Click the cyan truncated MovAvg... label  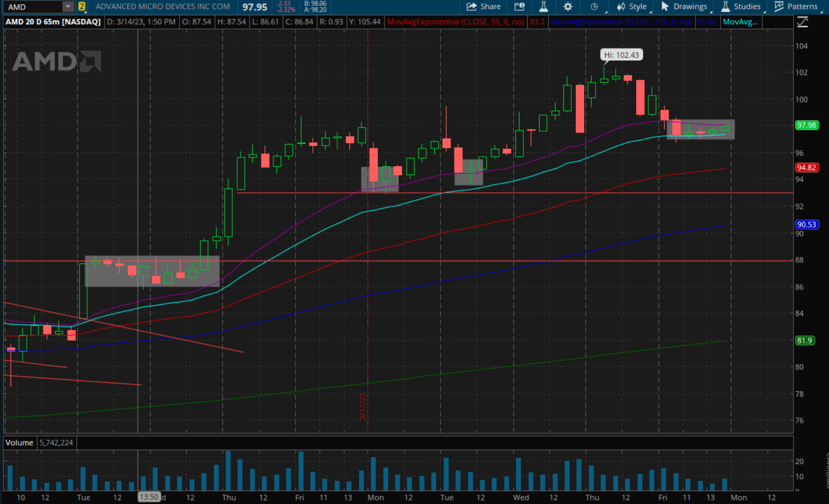(x=741, y=22)
